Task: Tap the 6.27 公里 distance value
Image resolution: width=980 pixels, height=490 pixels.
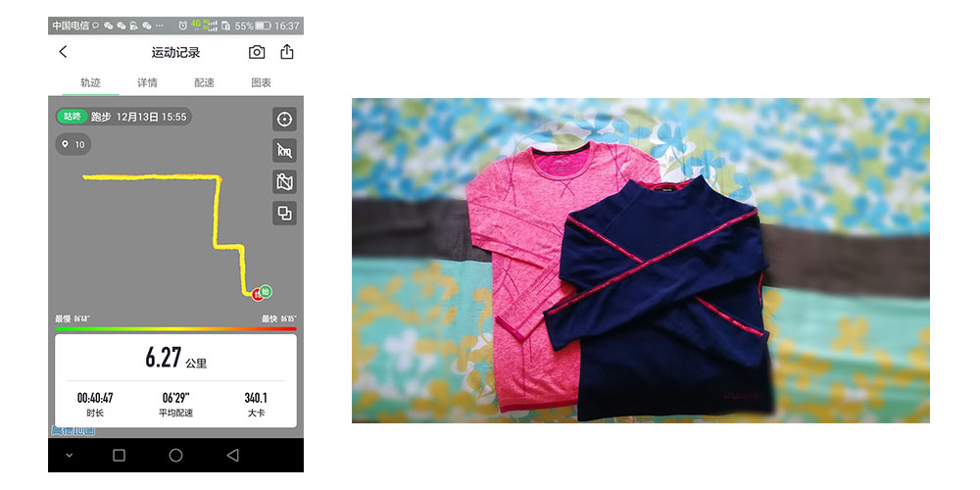Action: point(175,358)
